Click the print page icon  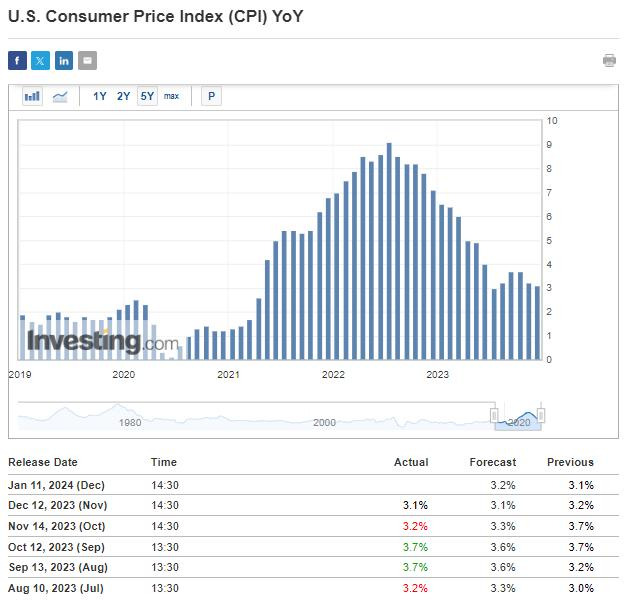pos(609,61)
